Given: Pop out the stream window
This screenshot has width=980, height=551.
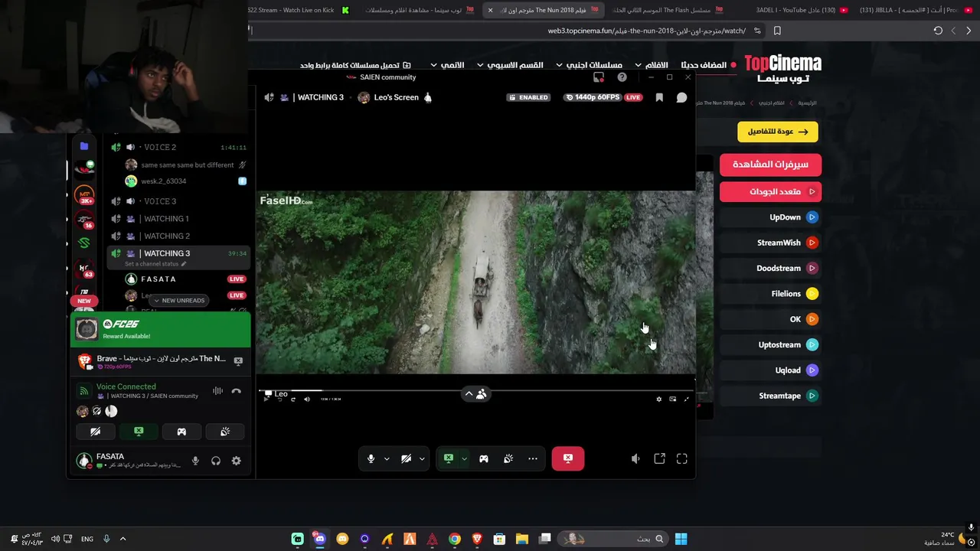Looking at the screenshot, I should click(x=659, y=458).
